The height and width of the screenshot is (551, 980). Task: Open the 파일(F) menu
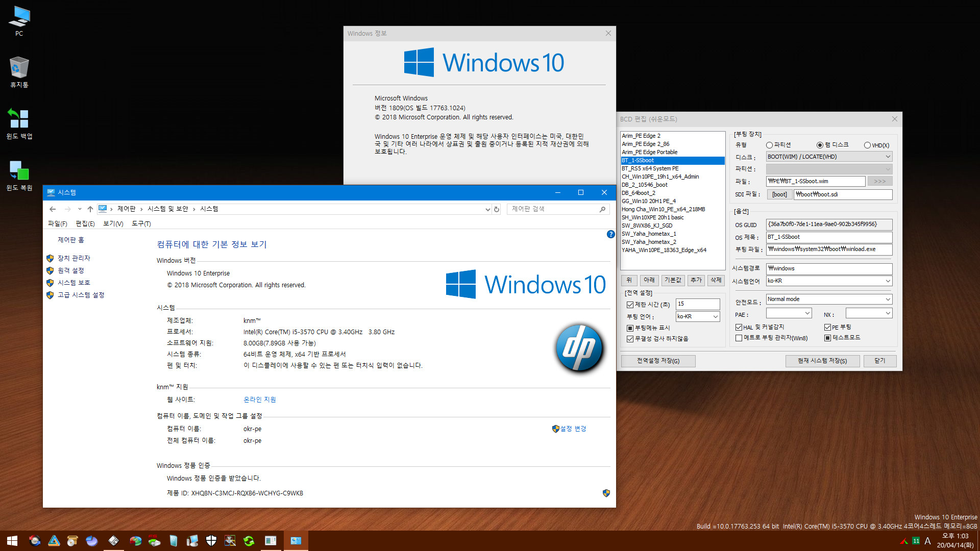58,224
